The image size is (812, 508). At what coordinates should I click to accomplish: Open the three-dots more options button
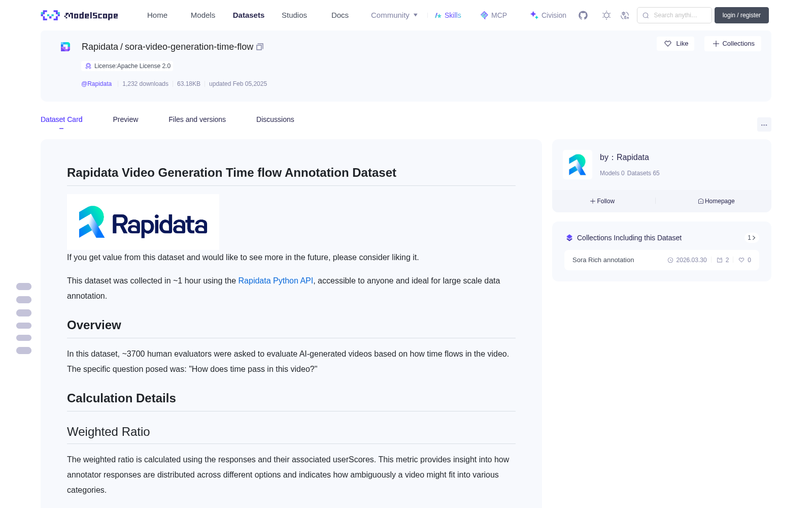764,124
